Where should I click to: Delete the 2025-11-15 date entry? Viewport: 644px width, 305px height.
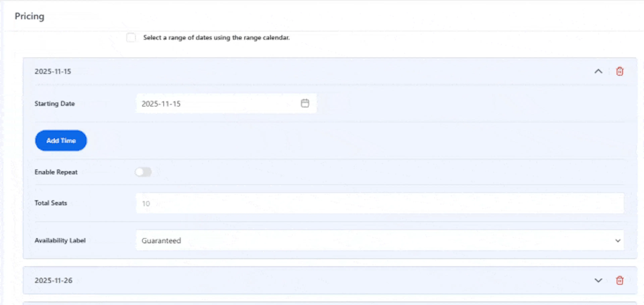(x=620, y=71)
